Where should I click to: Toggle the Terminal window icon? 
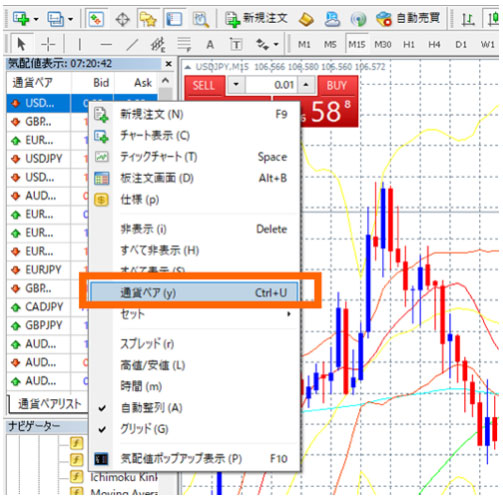pos(174,19)
